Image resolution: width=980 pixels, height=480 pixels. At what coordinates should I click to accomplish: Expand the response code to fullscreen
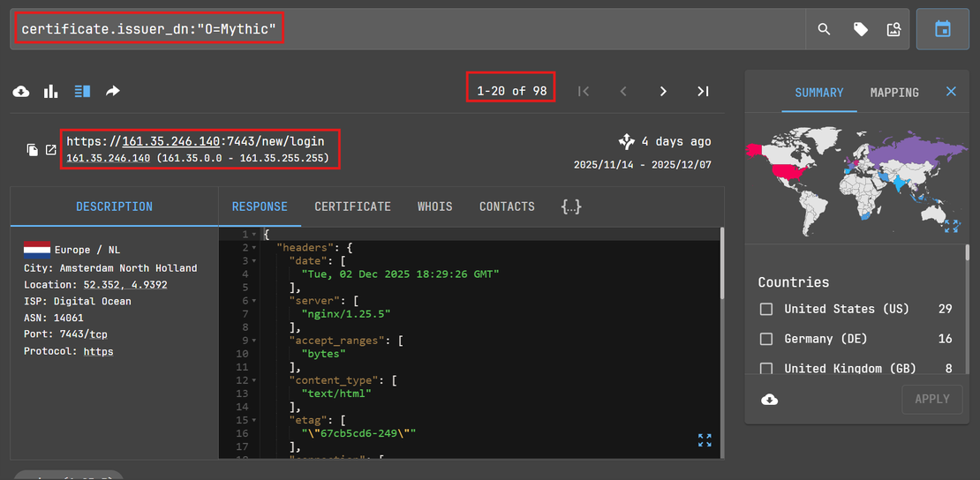pos(704,439)
